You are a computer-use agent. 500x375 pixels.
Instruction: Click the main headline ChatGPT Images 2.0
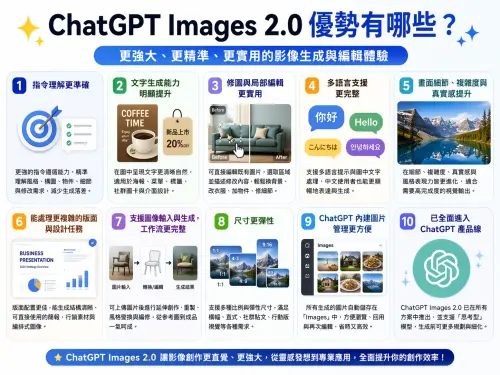pyautogui.click(x=175, y=25)
